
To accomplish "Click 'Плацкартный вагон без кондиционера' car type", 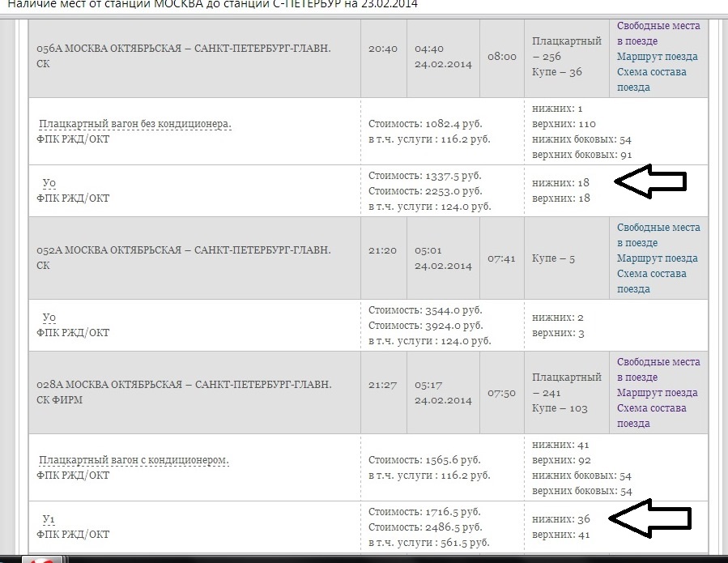I will click(x=135, y=124).
